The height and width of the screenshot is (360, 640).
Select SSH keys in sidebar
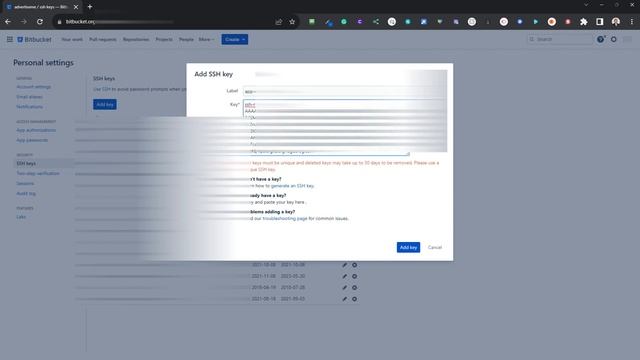pos(26,163)
